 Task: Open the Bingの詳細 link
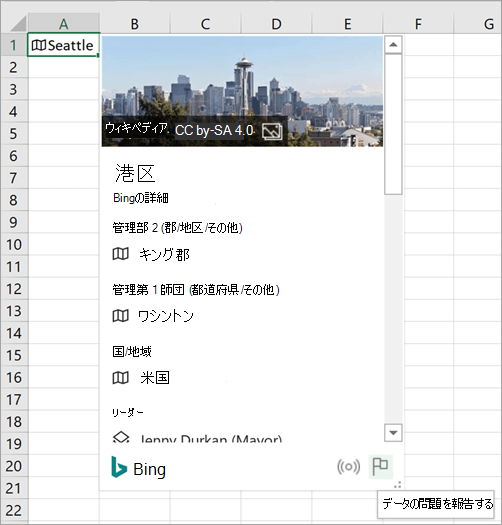141,198
